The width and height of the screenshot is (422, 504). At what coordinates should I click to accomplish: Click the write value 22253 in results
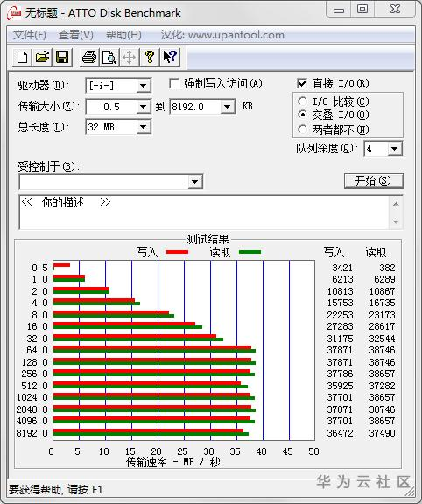[340, 315]
